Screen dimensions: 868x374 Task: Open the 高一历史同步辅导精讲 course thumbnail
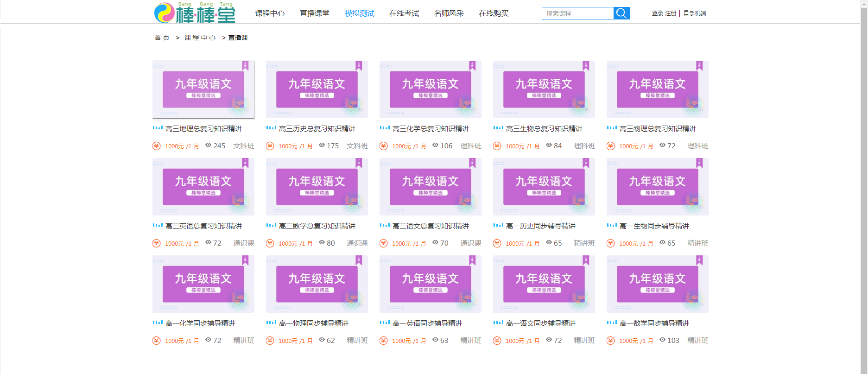point(544,187)
